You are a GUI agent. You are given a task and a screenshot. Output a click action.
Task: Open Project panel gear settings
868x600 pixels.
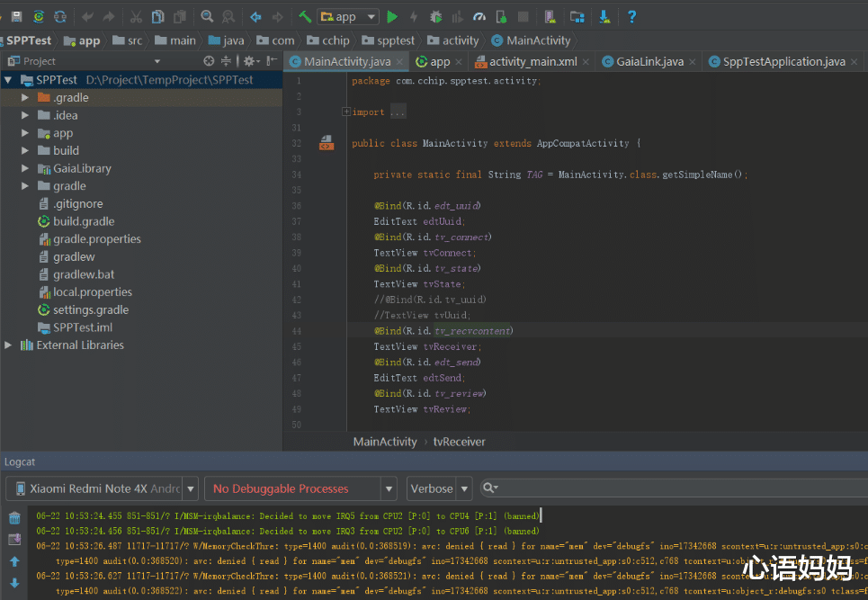point(249,61)
